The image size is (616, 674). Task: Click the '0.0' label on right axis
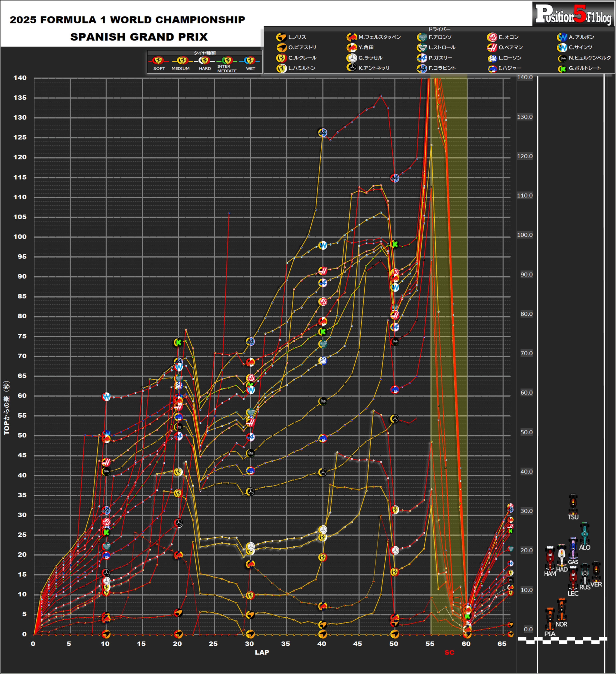pos(528,630)
